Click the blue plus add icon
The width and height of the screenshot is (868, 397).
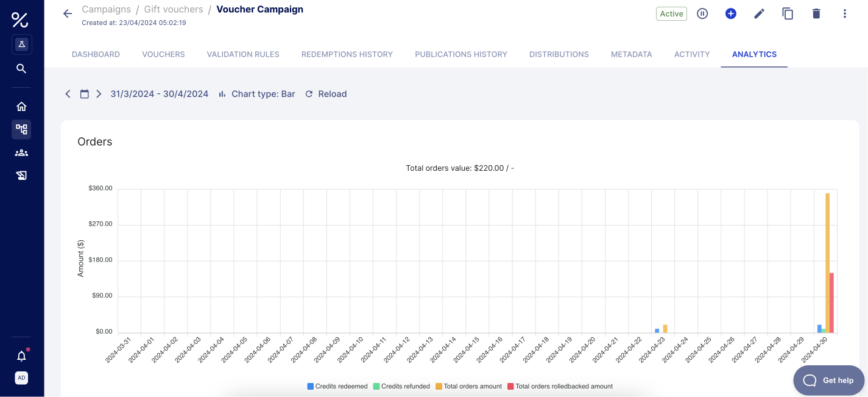coord(731,13)
